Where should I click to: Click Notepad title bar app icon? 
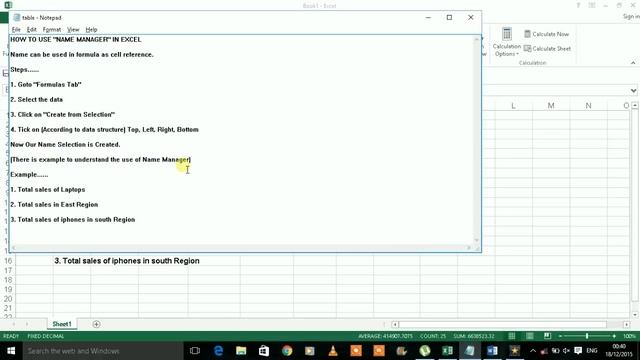click(17, 18)
